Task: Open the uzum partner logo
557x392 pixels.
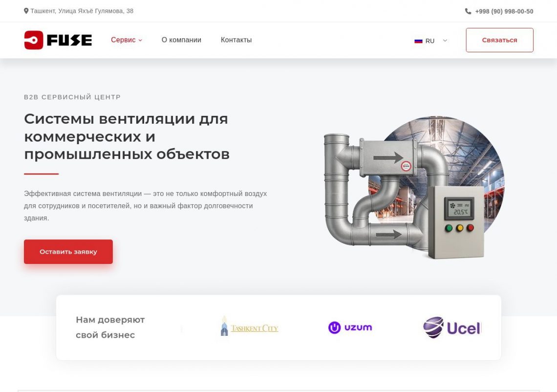Action: tap(350, 327)
